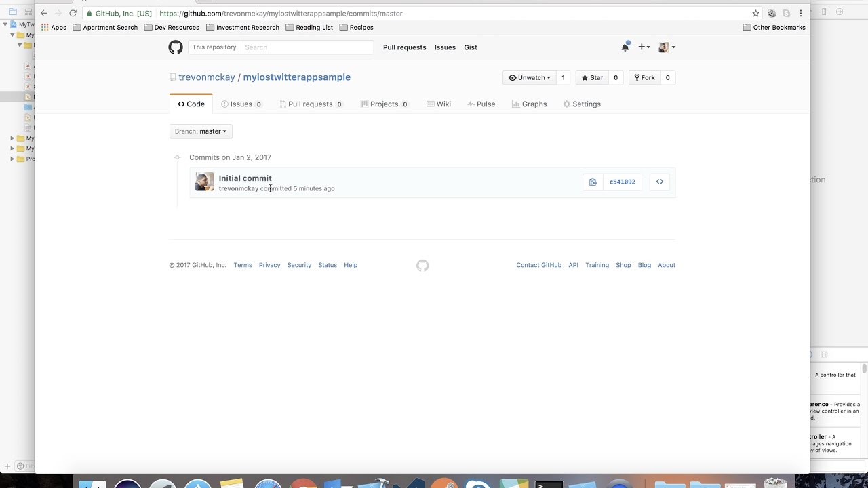Image resolution: width=868 pixels, height=488 pixels.
Task: Open Apps grid in bookmarks bar
Action: coord(54,28)
